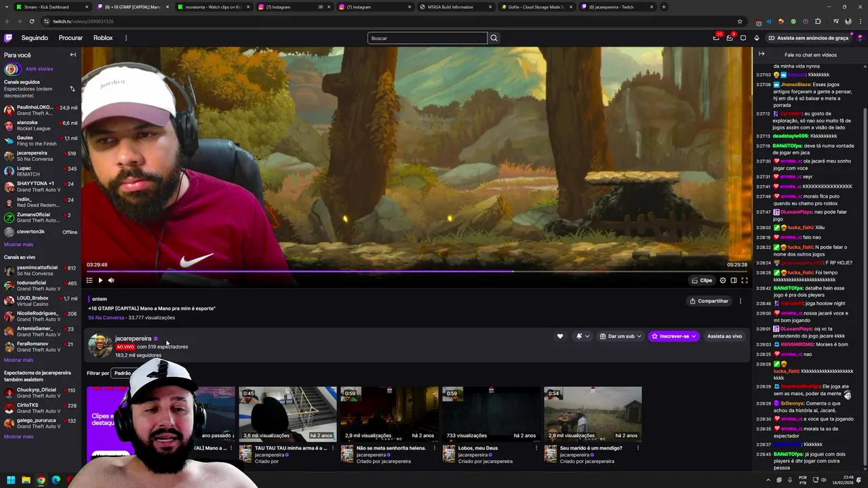Screen dimensions: 868x488
Task: Open options menu for Não se meta senhorita clip
Action: [434, 448]
